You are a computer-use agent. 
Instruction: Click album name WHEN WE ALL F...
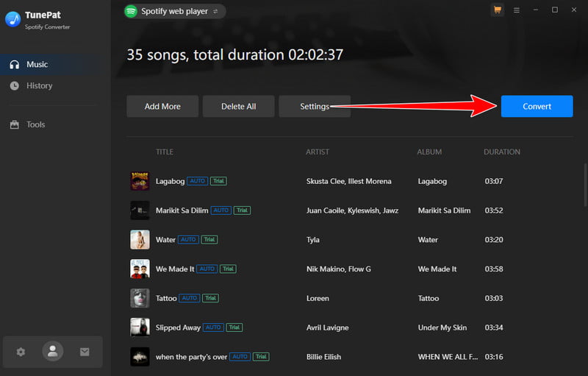coord(448,357)
